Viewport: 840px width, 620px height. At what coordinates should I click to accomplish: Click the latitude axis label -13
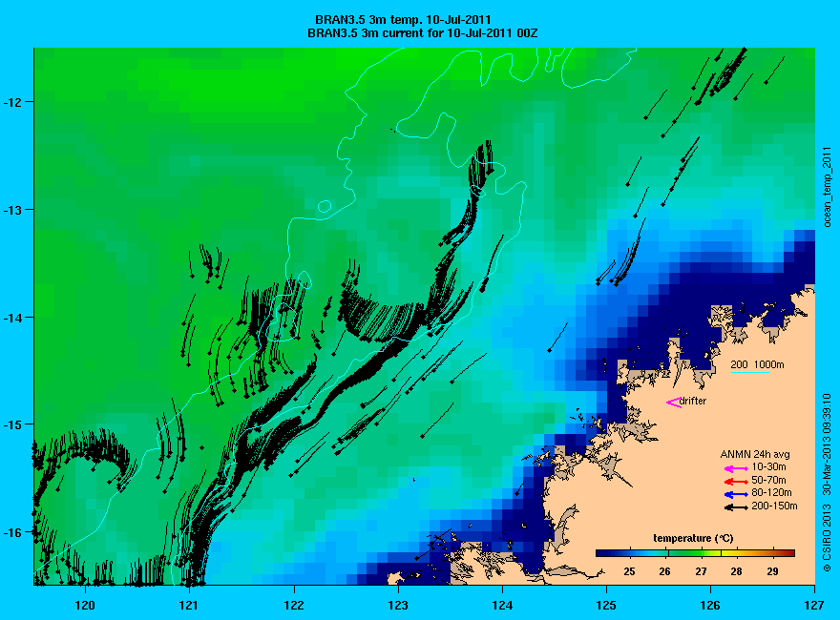pos(10,209)
